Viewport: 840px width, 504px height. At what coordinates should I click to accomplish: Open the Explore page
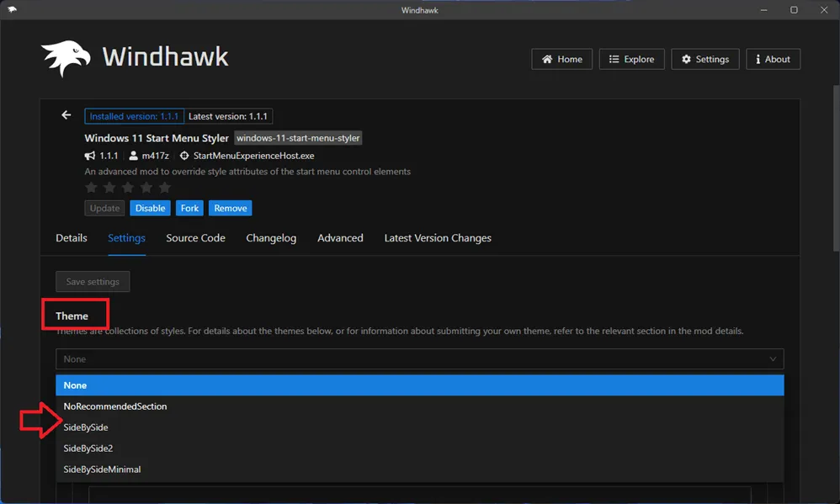631,59
